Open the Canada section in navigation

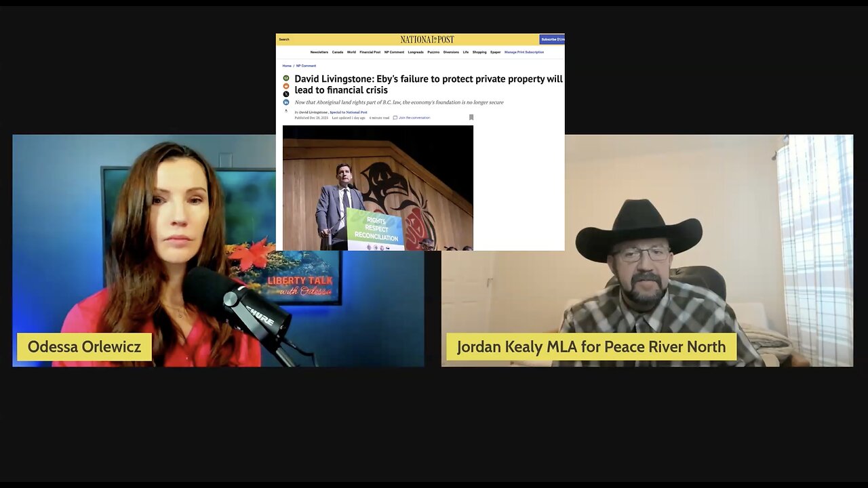[338, 52]
